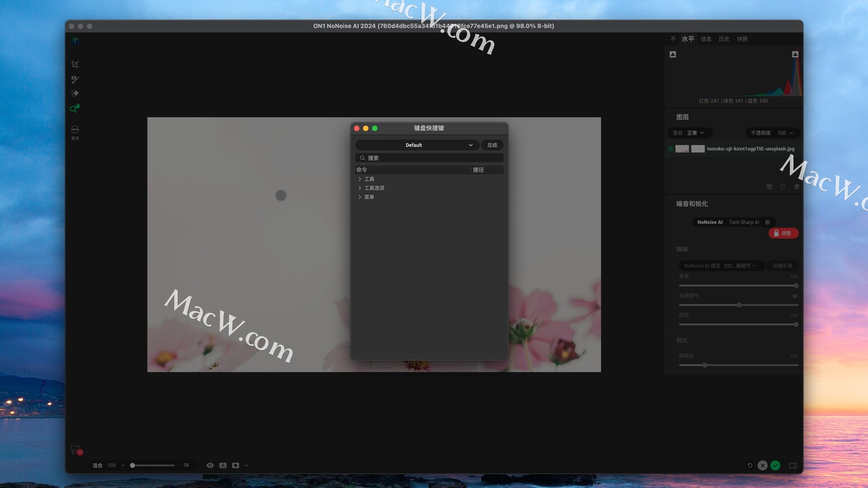Adjust the 颜色 slider

[738, 324]
